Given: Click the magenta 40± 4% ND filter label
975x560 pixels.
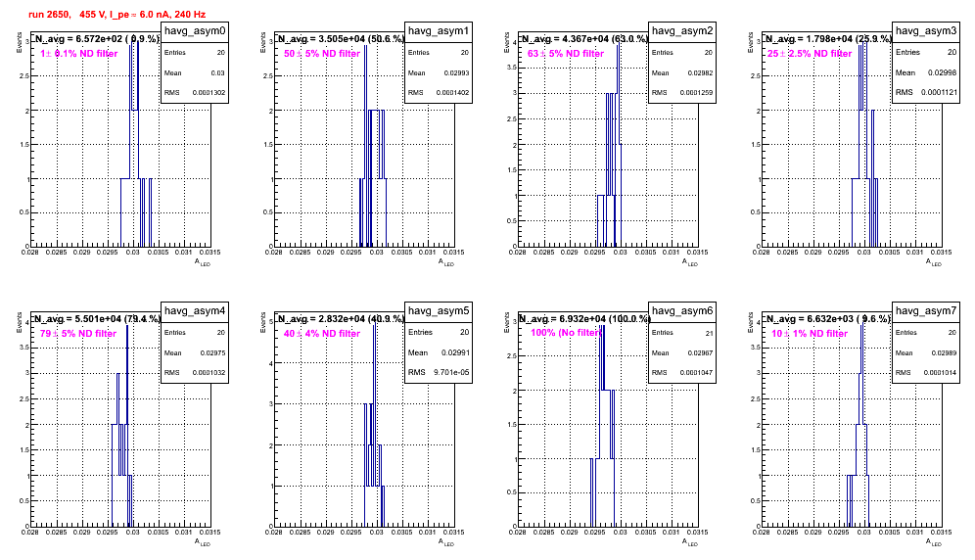Looking at the screenshot, I should coord(322,334).
